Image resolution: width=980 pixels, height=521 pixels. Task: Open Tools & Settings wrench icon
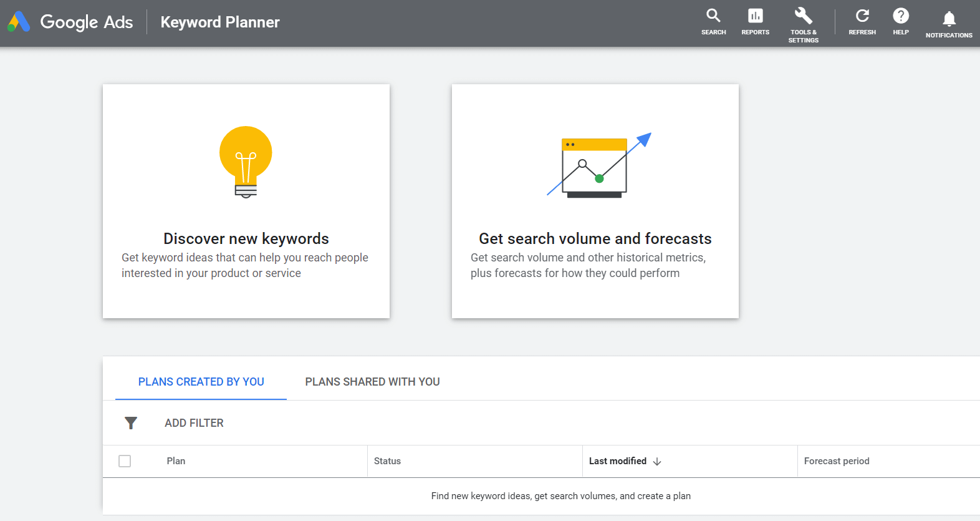point(803,15)
